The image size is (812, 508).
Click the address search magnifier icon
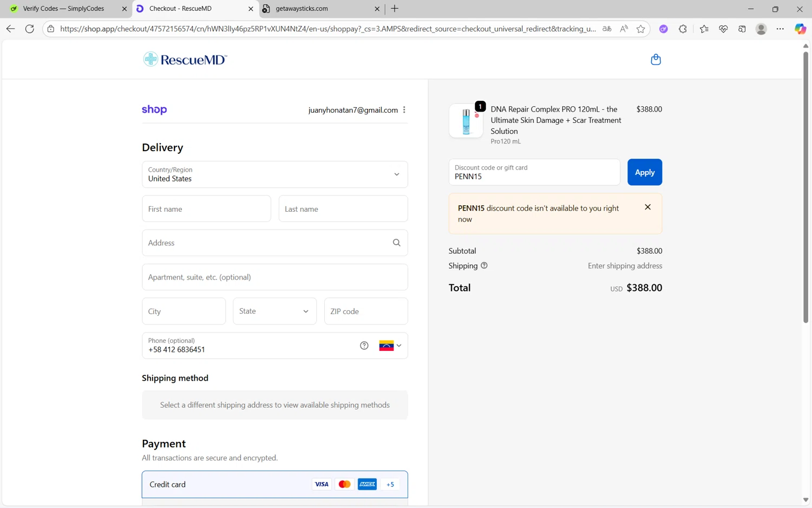tap(396, 243)
